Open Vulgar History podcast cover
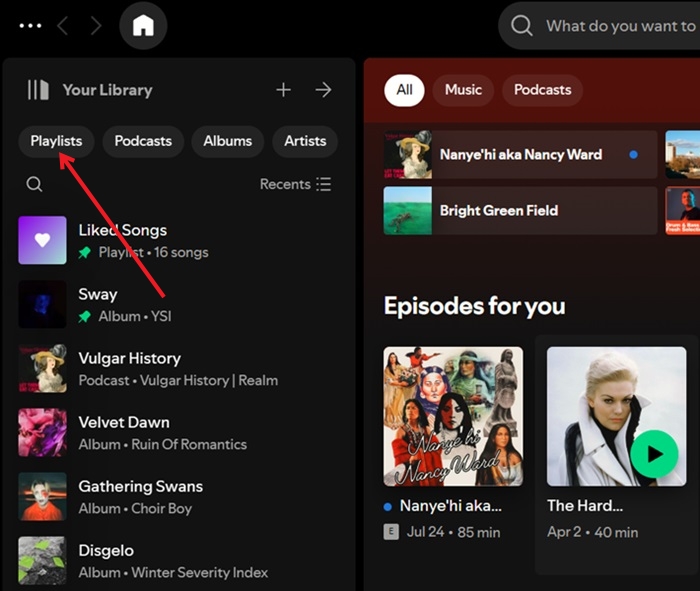This screenshot has width=700, height=591. [x=42, y=368]
